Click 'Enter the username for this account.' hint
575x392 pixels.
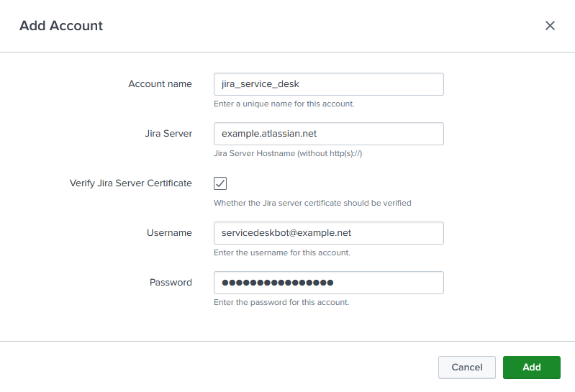(282, 252)
